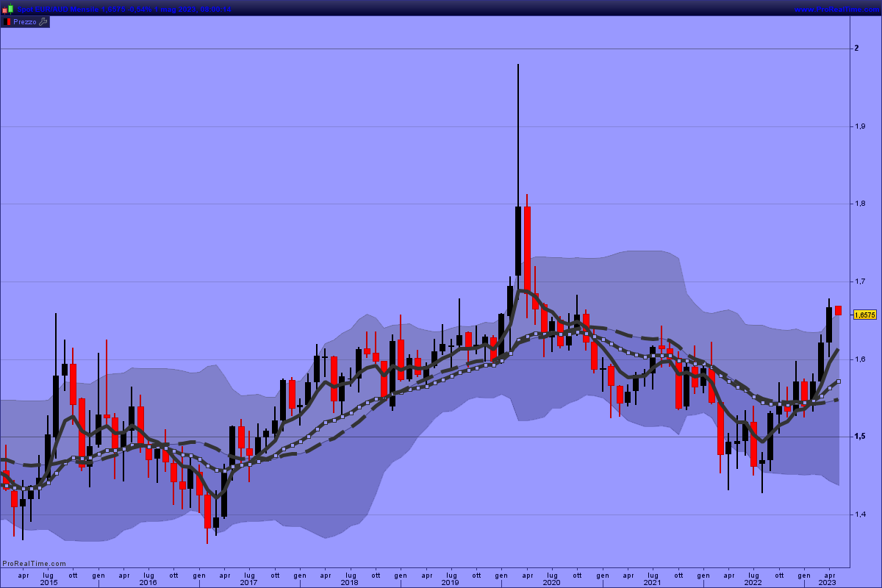Click the ProRealTime.com watermark at bottom left

pos(34,564)
